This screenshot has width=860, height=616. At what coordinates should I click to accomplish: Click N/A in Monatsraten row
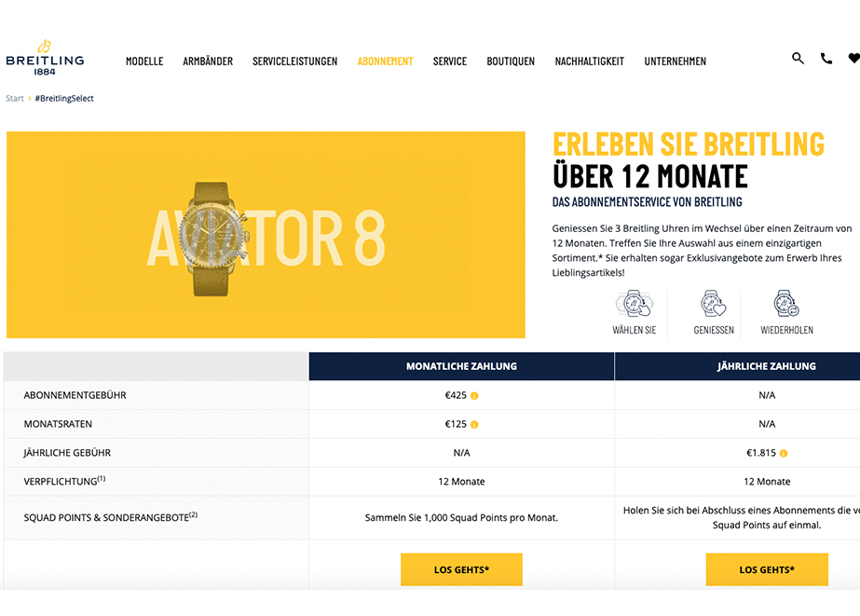767,424
